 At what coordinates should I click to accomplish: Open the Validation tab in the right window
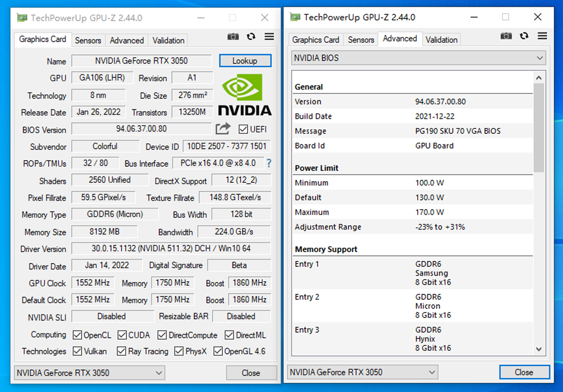(x=441, y=39)
